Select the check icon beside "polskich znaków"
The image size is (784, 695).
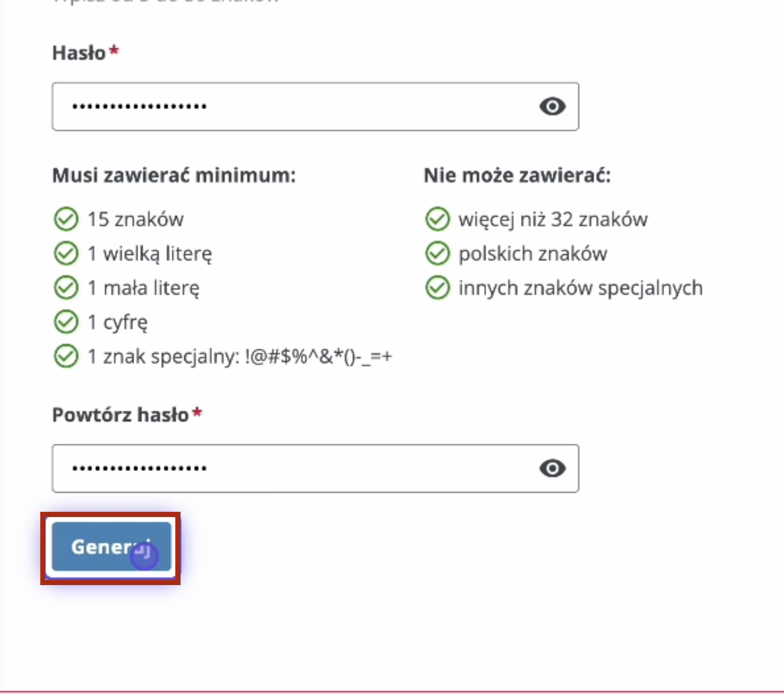coord(438,254)
